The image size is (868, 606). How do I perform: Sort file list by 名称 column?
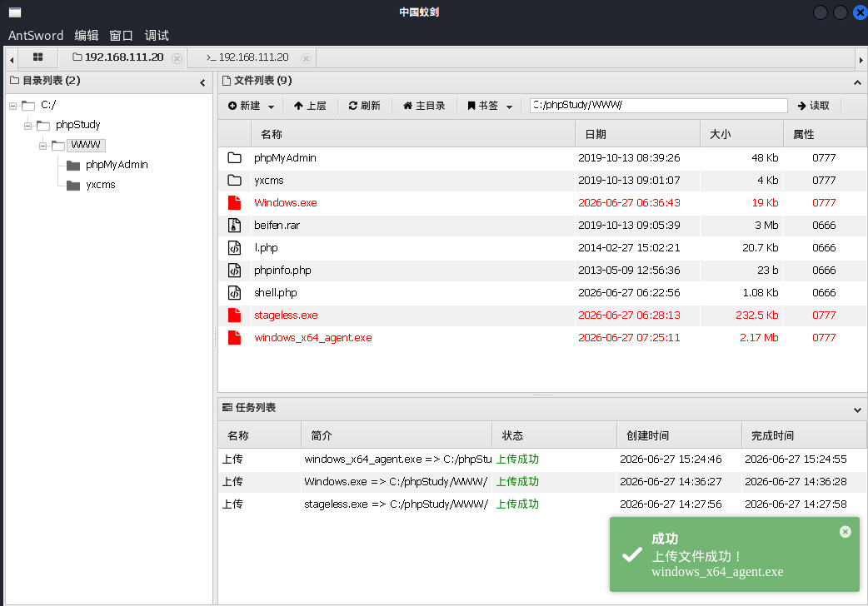(413, 134)
